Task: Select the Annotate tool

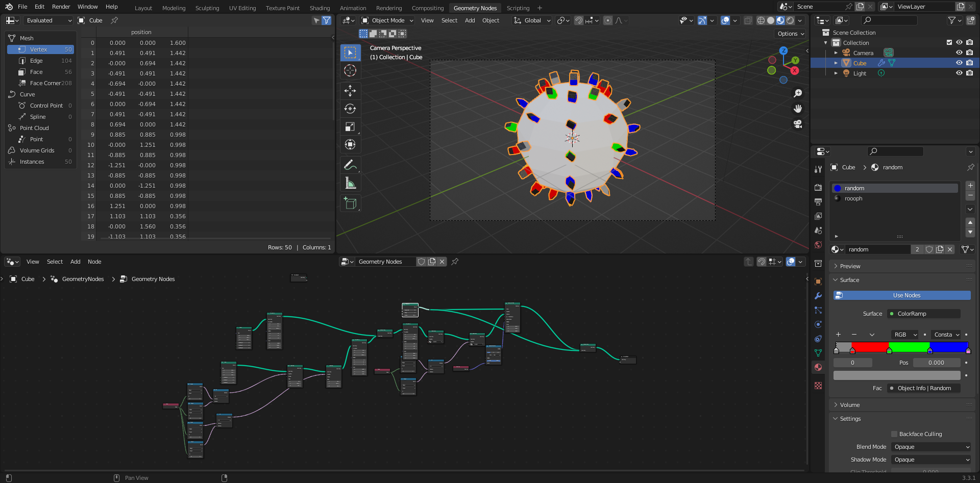Action: coord(350,165)
